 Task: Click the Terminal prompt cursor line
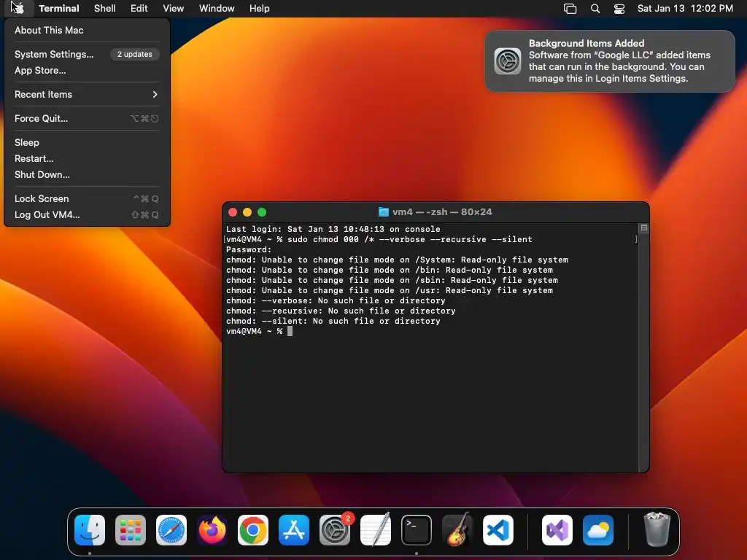259,332
